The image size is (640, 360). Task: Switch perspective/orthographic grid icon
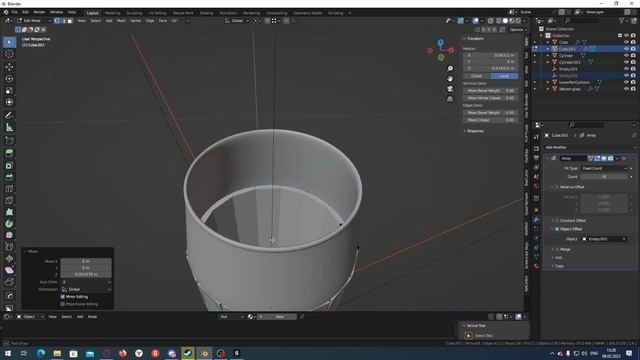450,99
